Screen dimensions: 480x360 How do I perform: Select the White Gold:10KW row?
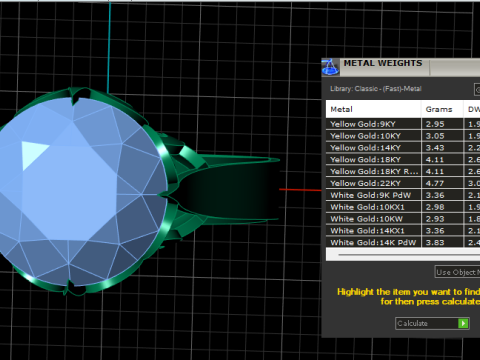pyautogui.click(x=403, y=219)
